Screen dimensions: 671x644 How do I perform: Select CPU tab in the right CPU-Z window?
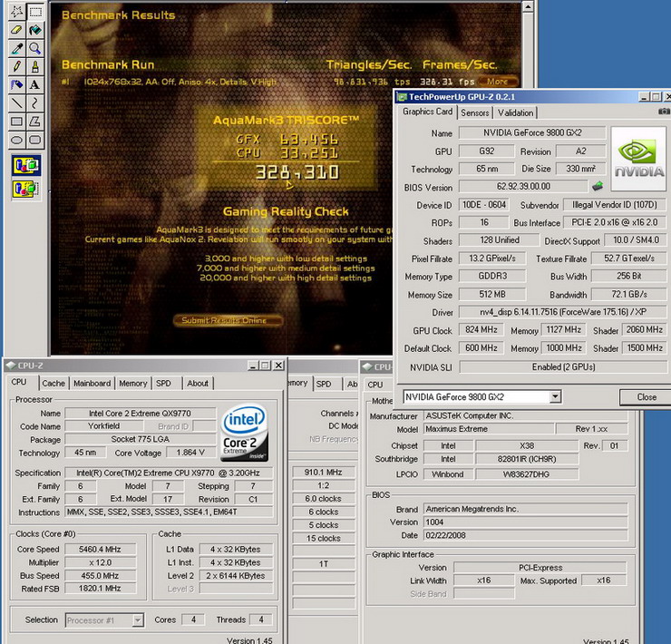coord(375,384)
